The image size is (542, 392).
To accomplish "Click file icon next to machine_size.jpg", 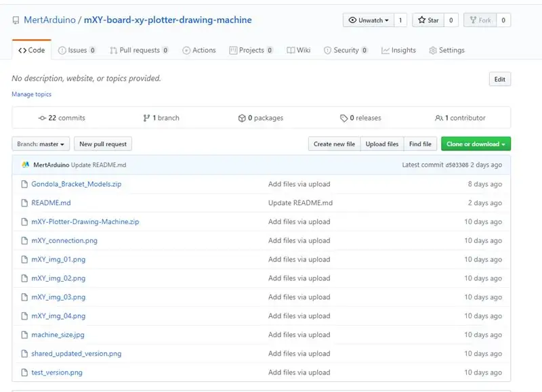I will (24, 334).
